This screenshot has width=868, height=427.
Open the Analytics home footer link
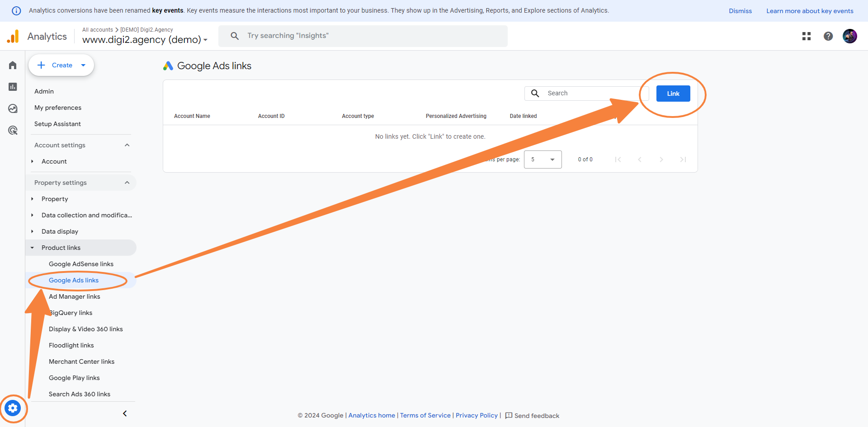(x=372, y=415)
